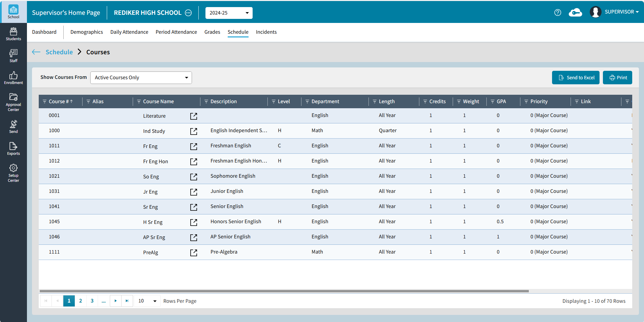Open the School sidebar icon
Image resolution: width=644 pixels, height=322 pixels.
[13, 12]
